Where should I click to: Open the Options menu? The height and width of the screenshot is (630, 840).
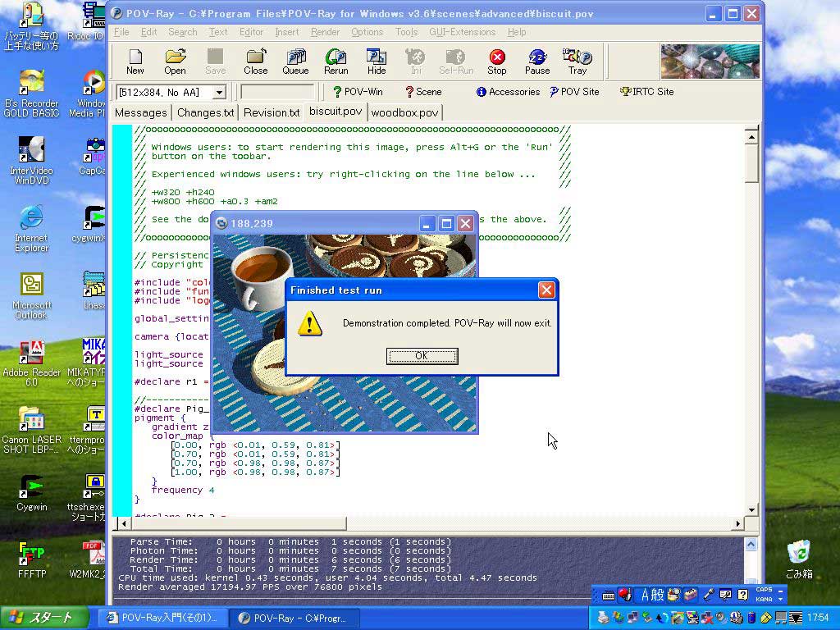point(367,32)
